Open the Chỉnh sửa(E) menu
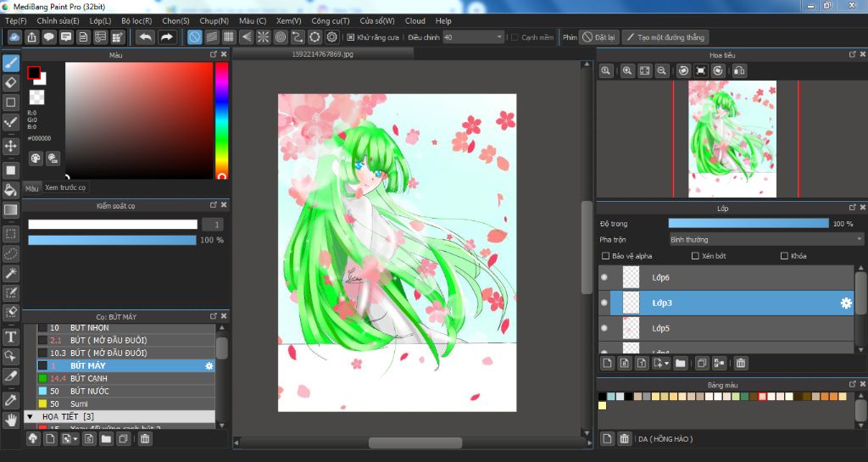868x462 pixels. click(58, 20)
